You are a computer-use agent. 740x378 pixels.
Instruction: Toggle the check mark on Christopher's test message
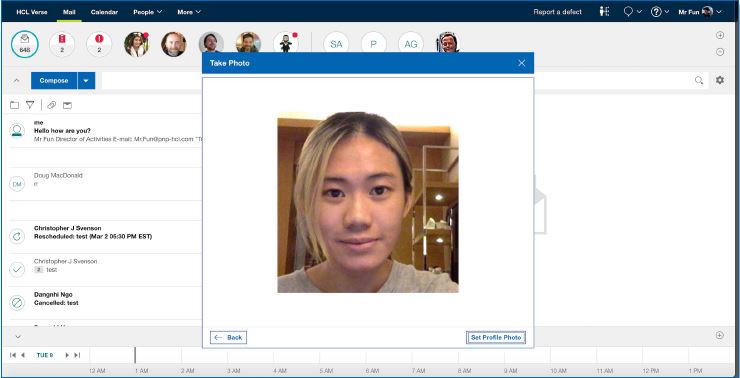click(x=17, y=269)
